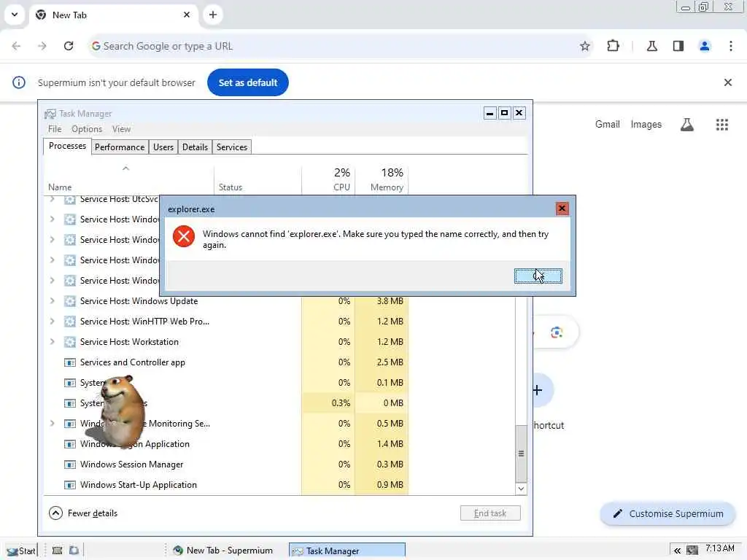Click the first quick launch icon
The height and width of the screenshot is (560, 747).
coord(57,551)
